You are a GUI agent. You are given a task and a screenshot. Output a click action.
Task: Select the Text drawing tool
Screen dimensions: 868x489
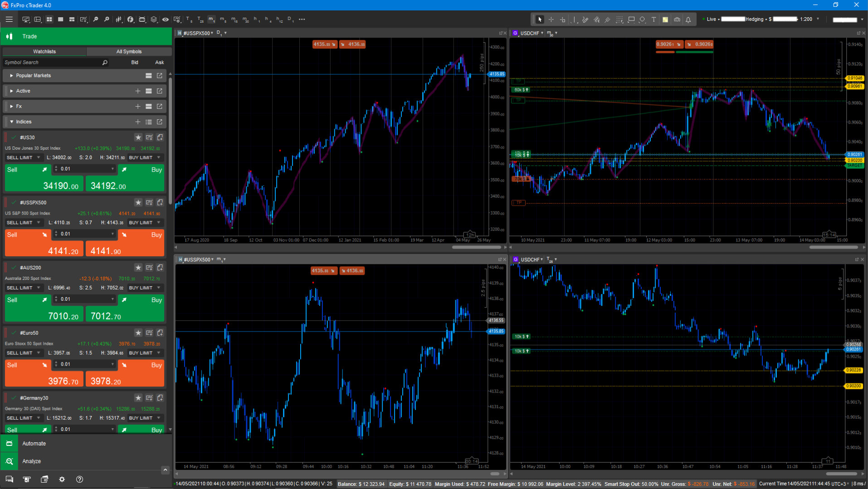pyautogui.click(x=653, y=20)
